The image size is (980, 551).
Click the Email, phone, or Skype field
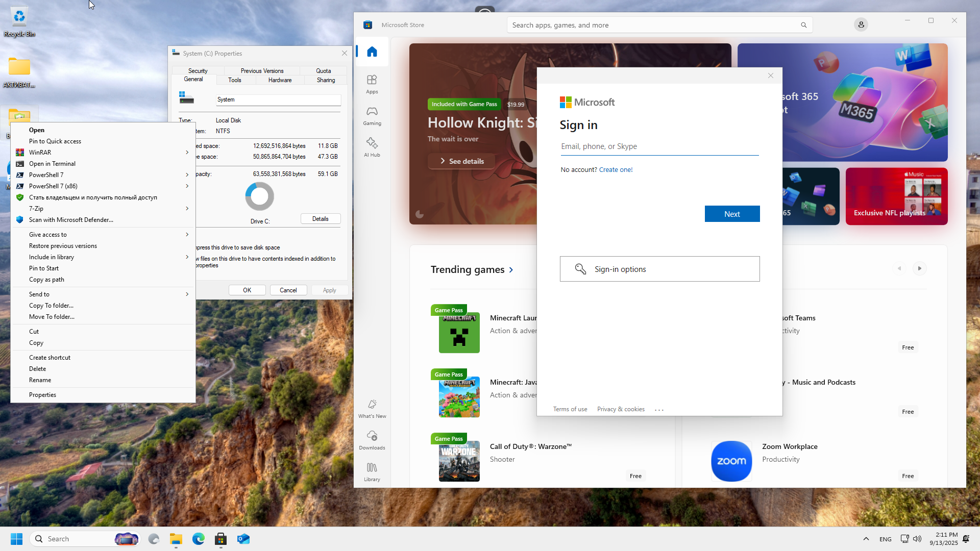(659, 146)
